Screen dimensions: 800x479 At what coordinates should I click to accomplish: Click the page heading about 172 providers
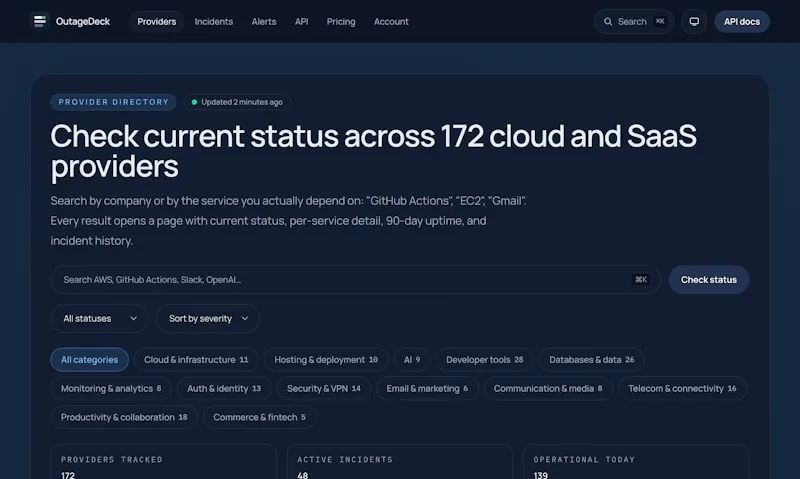373,151
